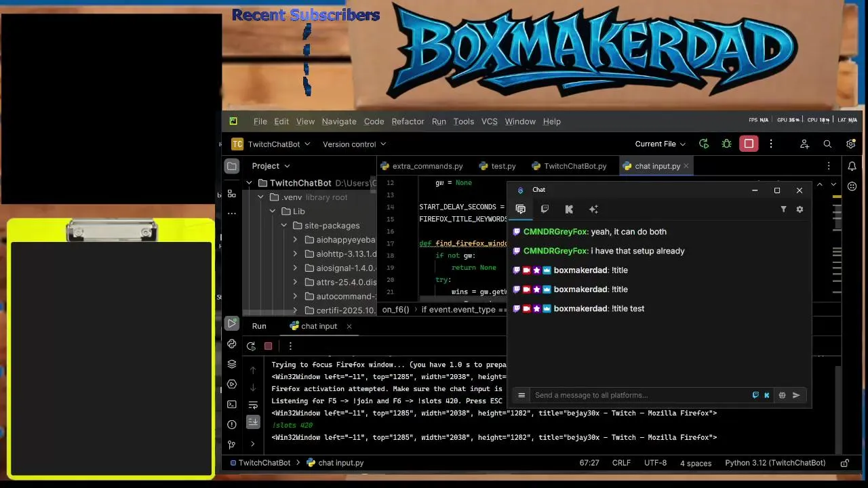The image size is (868, 488).
Task: Open Python Console tool window icon
Action: click(232, 344)
